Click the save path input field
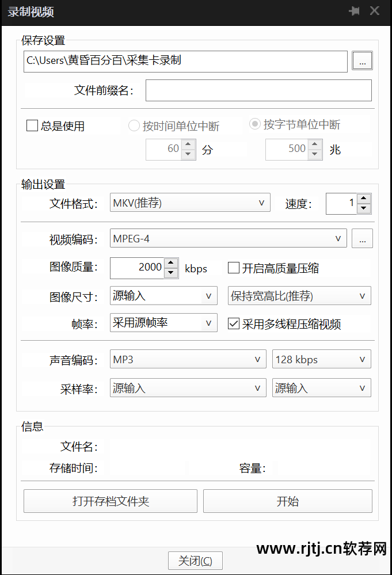The width and height of the screenshot is (392, 575). coord(185,61)
